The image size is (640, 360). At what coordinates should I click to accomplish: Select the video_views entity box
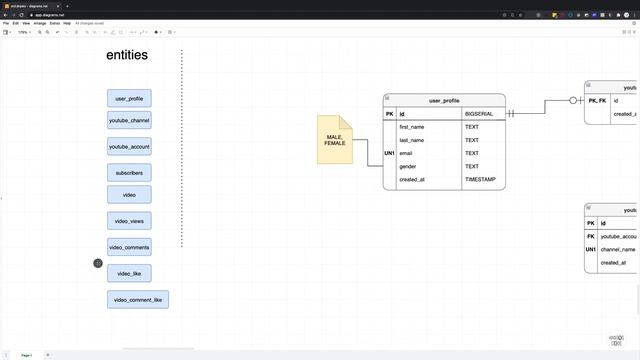(x=129, y=221)
